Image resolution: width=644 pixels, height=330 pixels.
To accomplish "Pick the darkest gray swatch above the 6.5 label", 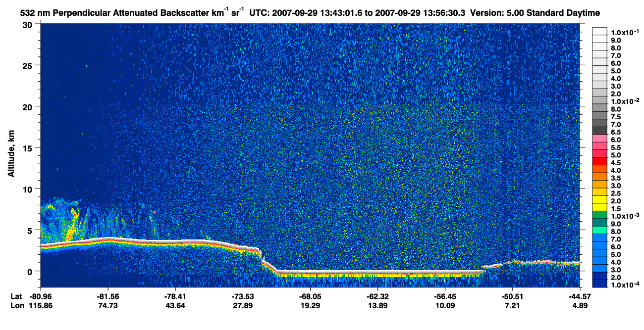I will click(599, 130).
